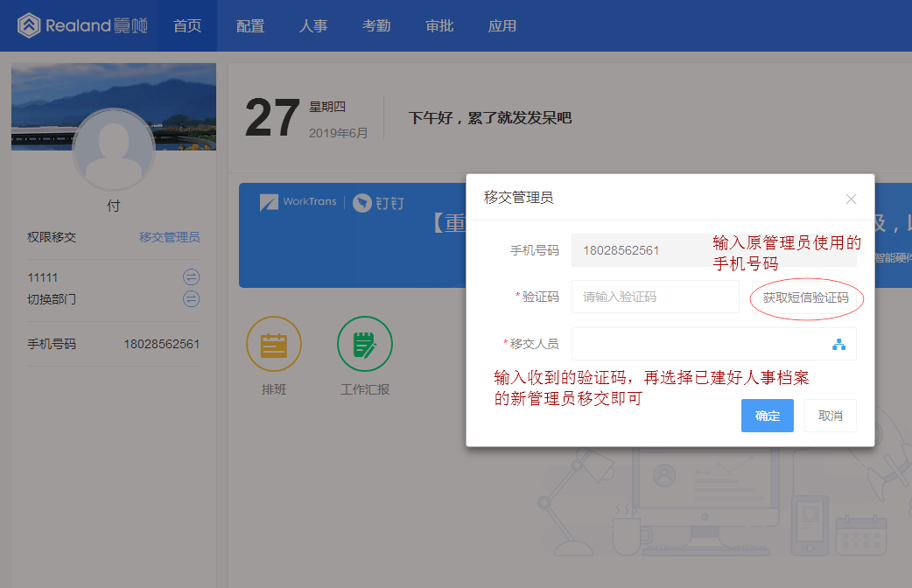Open the 人事 menu item
Viewport: 912px width, 588px height.
[313, 25]
